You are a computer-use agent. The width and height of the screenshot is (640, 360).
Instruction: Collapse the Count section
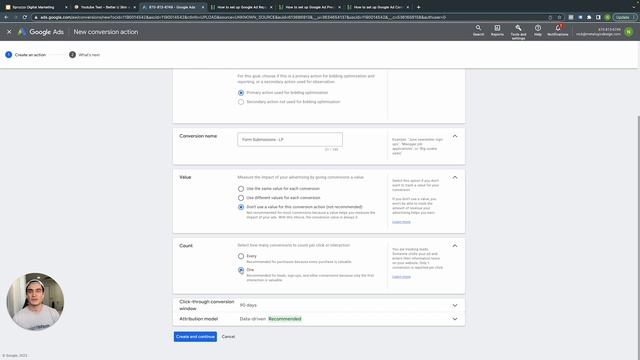[455, 246]
